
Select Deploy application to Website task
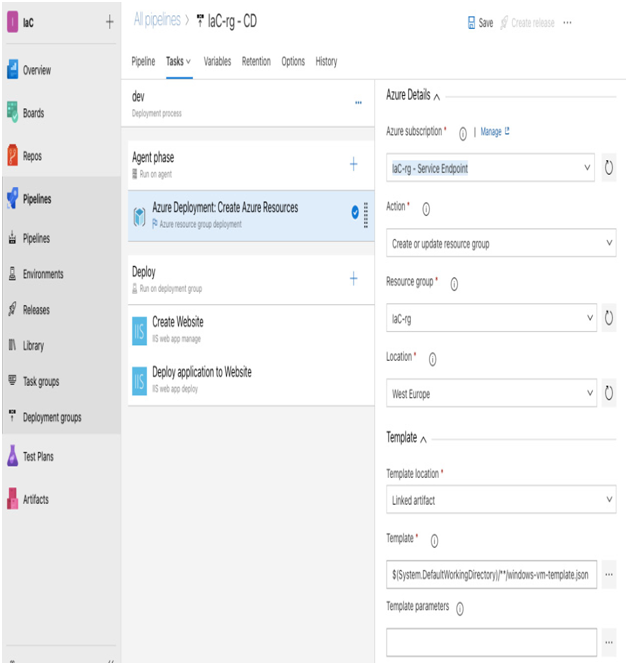[x=251, y=380]
